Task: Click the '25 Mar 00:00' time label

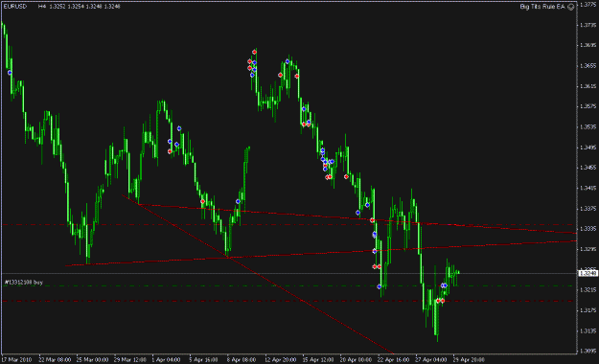Action: [92, 360]
